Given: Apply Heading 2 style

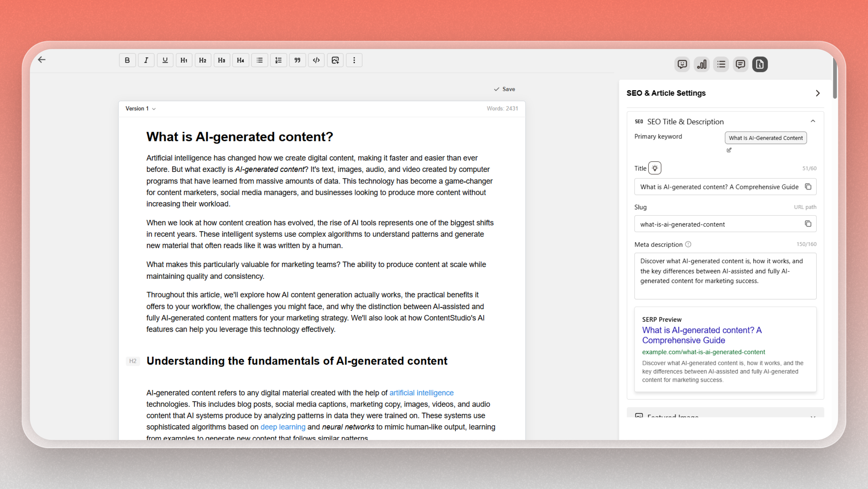Looking at the screenshot, I should (202, 60).
